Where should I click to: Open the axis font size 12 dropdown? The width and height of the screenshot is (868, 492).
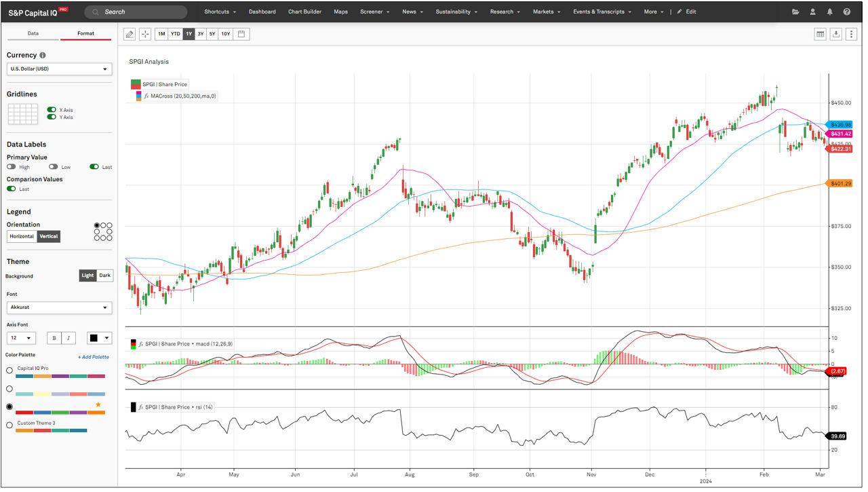pos(21,338)
